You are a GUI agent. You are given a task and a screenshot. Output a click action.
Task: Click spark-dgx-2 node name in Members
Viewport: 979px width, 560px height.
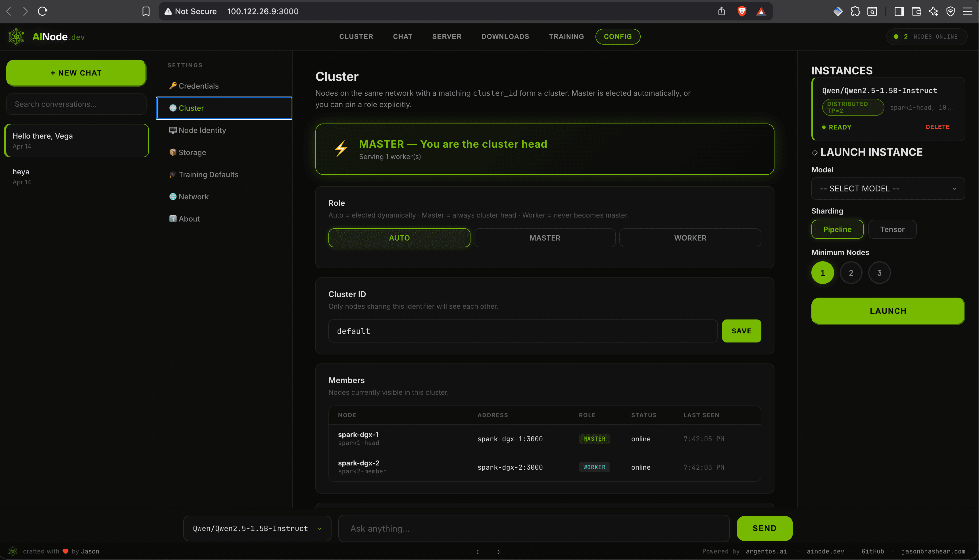359,463
